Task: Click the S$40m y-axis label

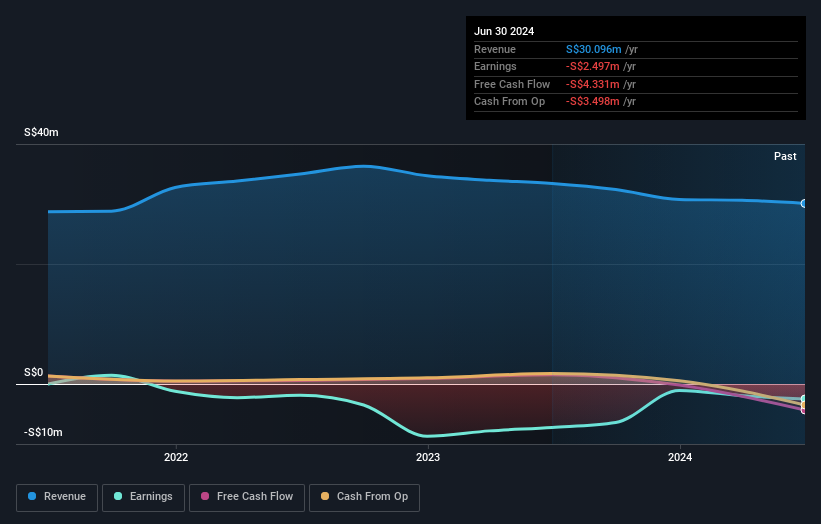Action: click(41, 132)
